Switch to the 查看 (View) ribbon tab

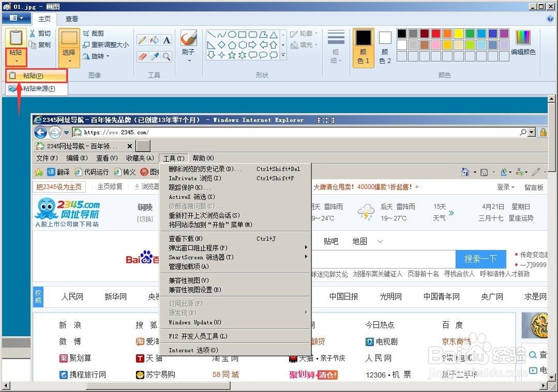tap(73, 18)
